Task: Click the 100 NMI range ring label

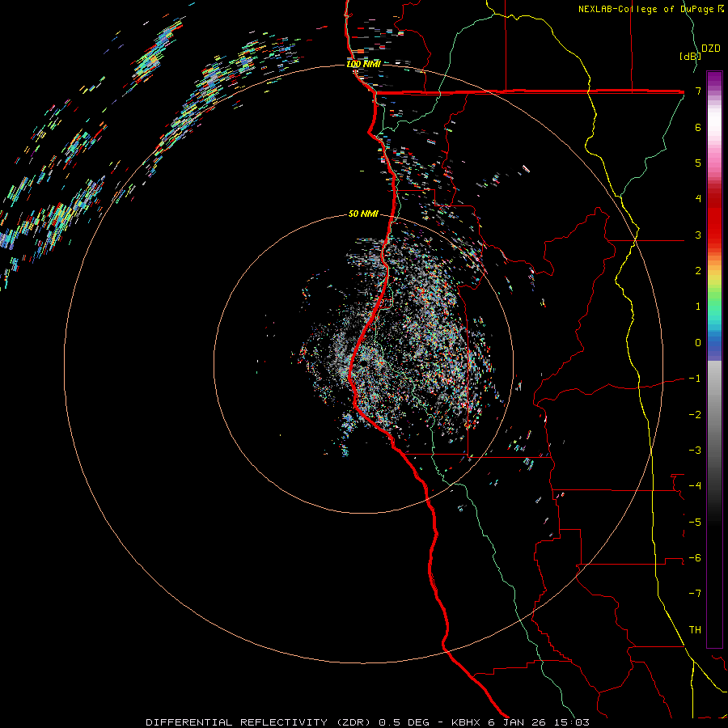Action: 363,64
